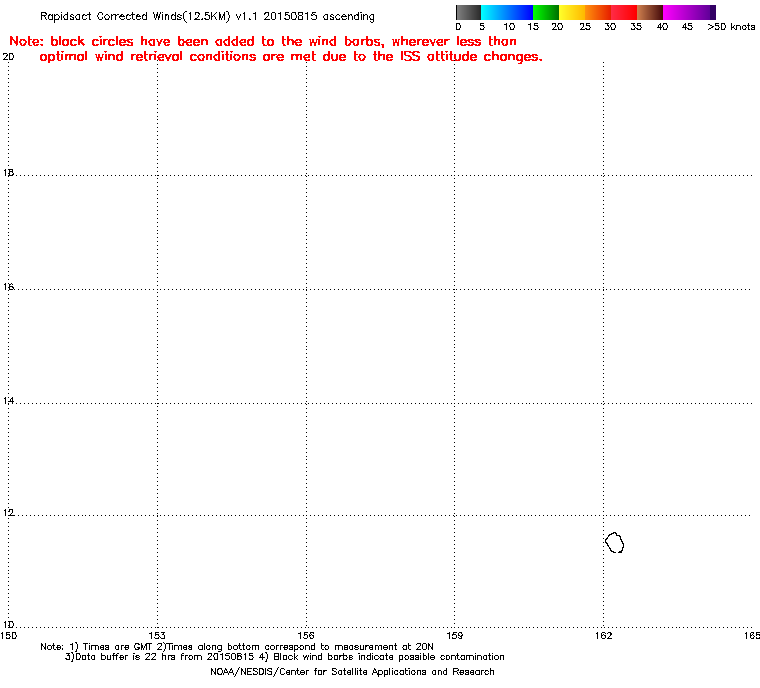Click the green 15-20 knots color segment
The image size is (760, 688).
tap(546, 12)
